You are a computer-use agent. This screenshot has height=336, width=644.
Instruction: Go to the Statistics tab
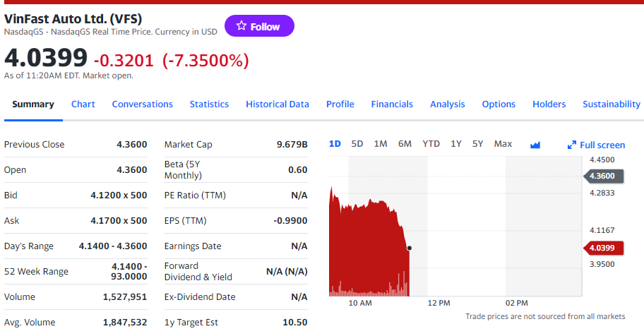click(x=209, y=104)
